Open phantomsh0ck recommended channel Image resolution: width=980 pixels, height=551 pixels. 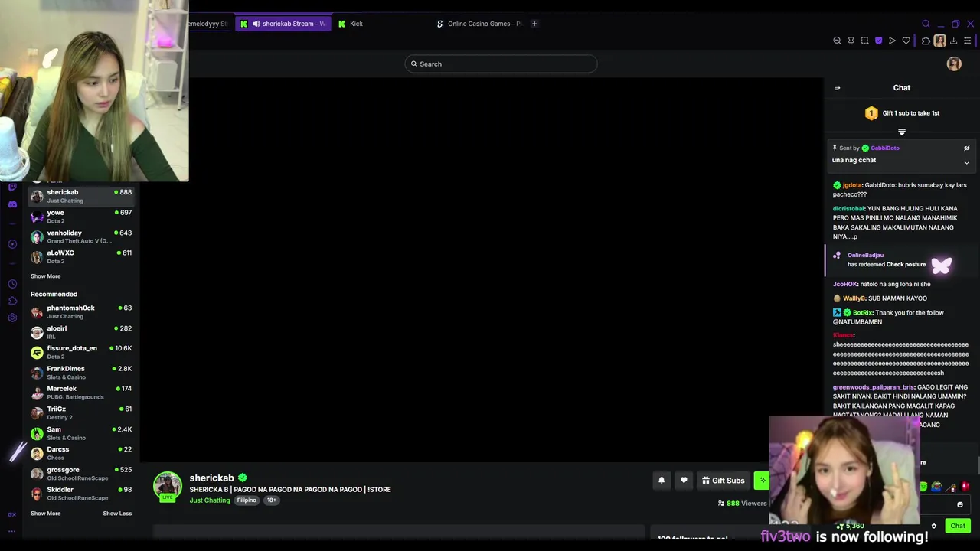click(81, 311)
